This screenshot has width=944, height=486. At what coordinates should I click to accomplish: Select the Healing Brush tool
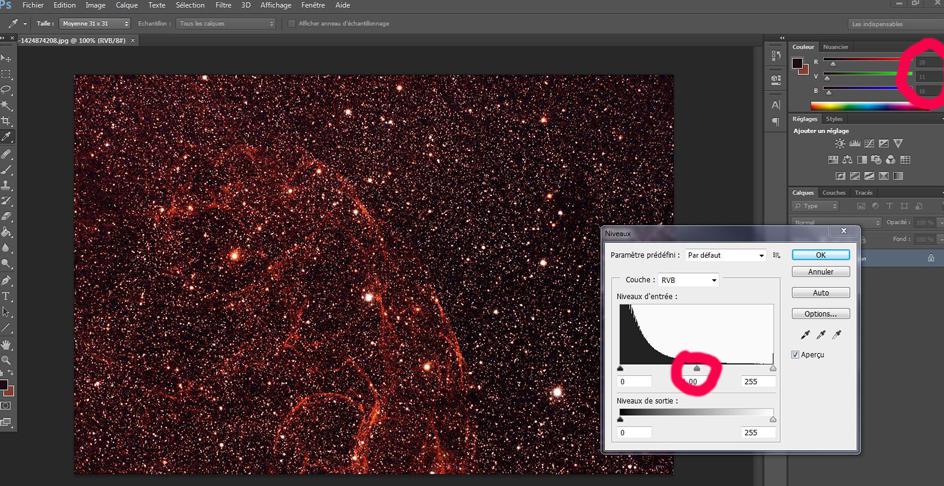[x=7, y=154]
